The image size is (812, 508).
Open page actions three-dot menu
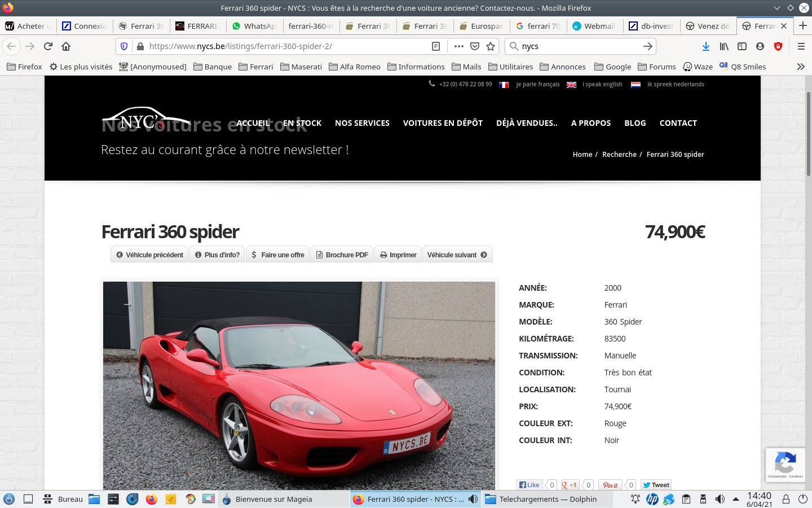click(459, 46)
